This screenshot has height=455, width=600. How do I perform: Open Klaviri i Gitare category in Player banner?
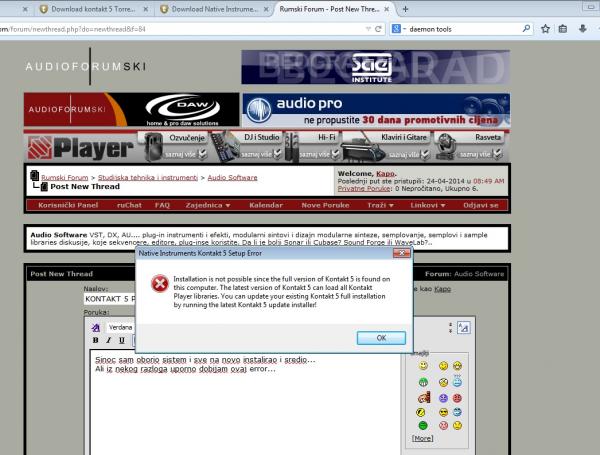click(386, 146)
